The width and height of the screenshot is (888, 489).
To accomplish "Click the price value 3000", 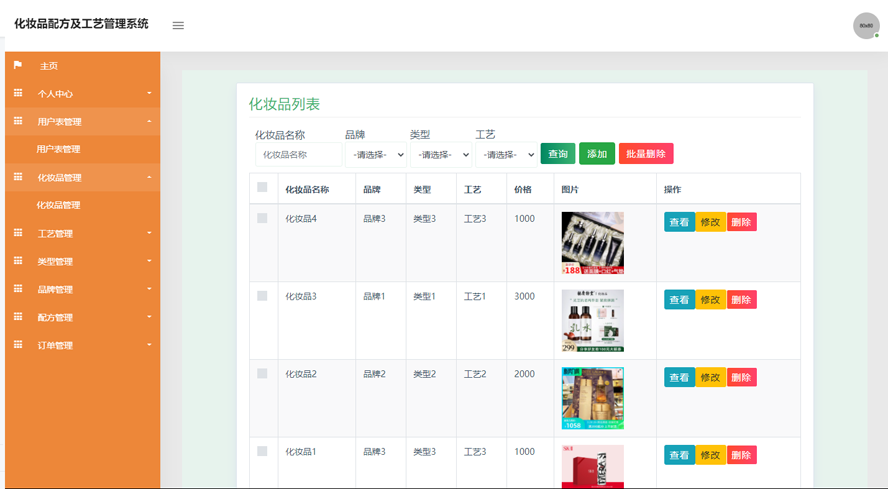I will [x=524, y=296].
